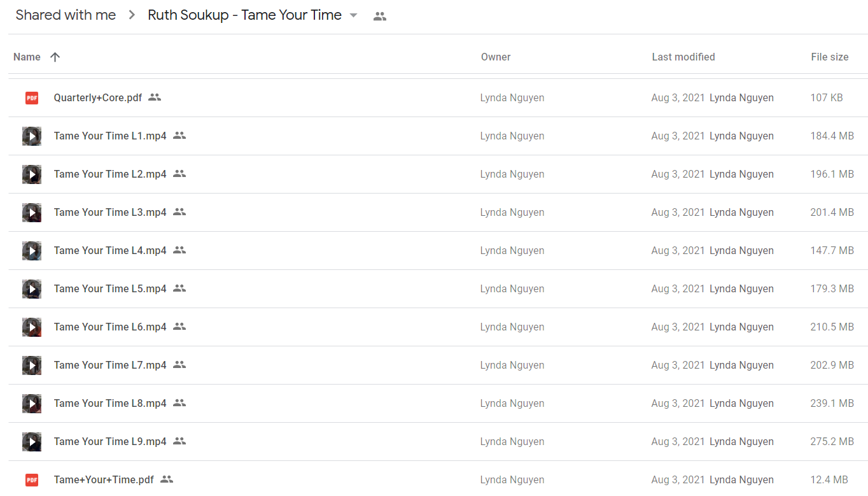Click shared icon next to Tame Your Time L3.mp4
This screenshot has height=496, width=868.
179,212
